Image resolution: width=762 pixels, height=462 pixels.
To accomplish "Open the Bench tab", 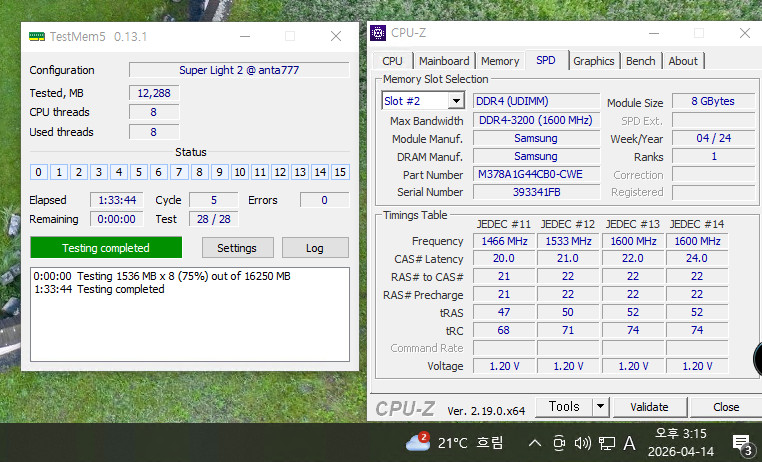I will [x=641, y=61].
